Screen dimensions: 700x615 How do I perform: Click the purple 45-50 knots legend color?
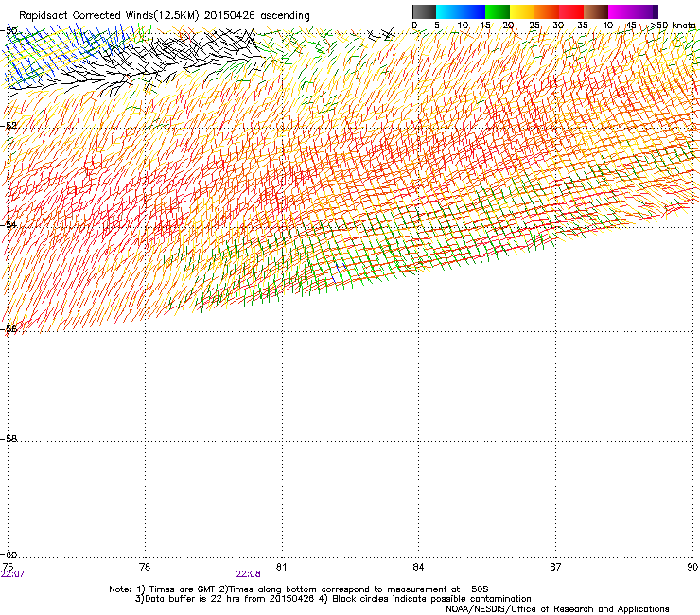(645, 11)
